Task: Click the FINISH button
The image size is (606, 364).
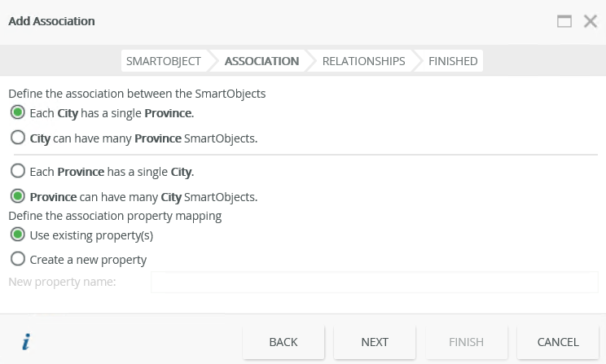Action: click(x=466, y=342)
